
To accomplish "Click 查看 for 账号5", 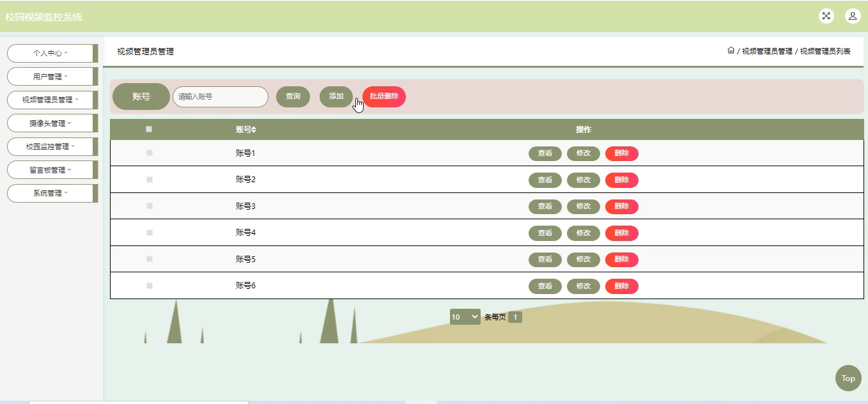I will 545,260.
